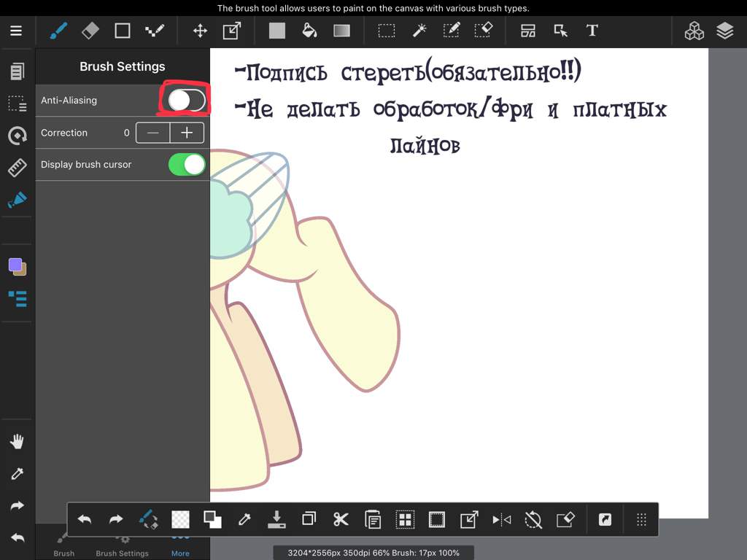Select the Brush tool in top toolbar
Viewport: 747px width, 560px height.
(x=58, y=31)
